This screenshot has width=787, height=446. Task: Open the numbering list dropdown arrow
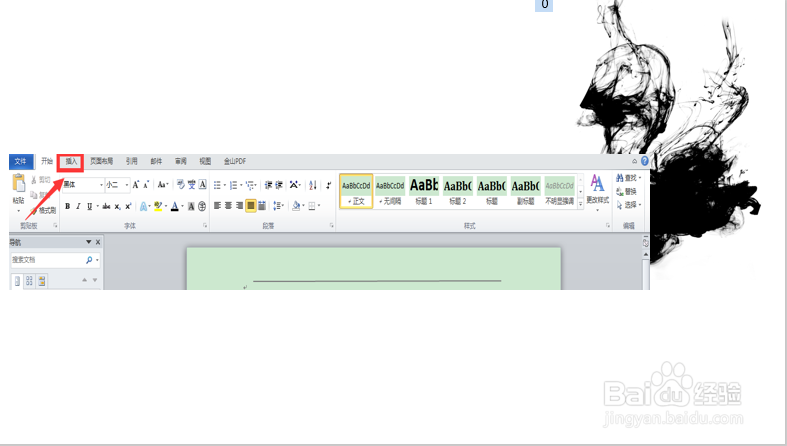[x=241, y=185]
